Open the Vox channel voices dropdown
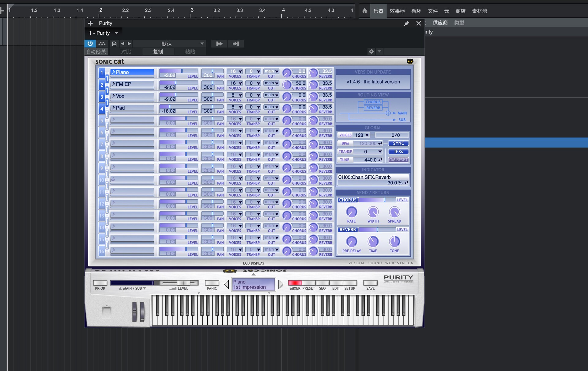588x371 pixels. pyautogui.click(x=235, y=95)
